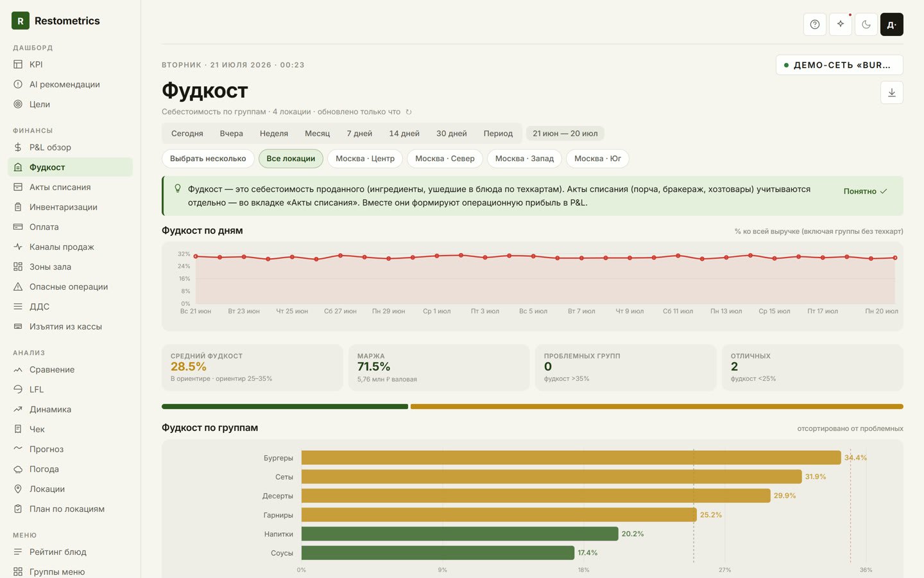The height and width of the screenshot is (578, 924).
Task: Open Цели target icon in the sidebar
Action: [18, 104]
